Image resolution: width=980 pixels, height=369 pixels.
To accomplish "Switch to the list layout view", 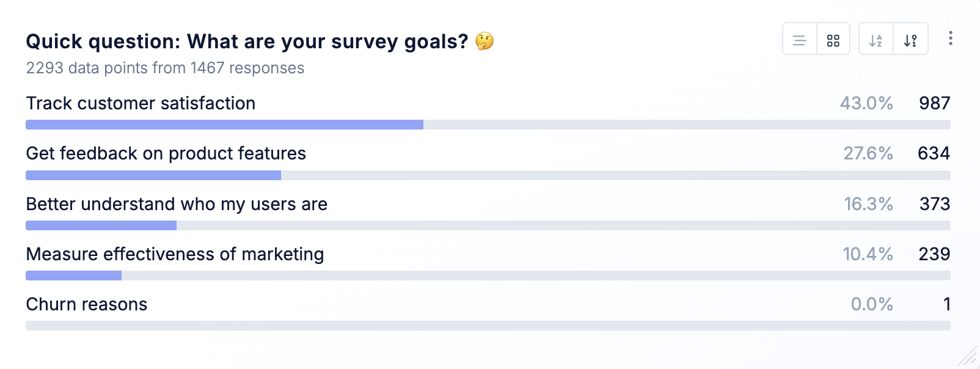I will click(799, 40).
